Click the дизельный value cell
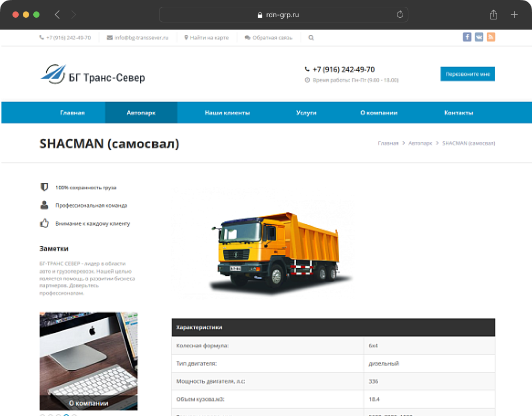This screenshot has height=416, width=532. click(429, 363)
